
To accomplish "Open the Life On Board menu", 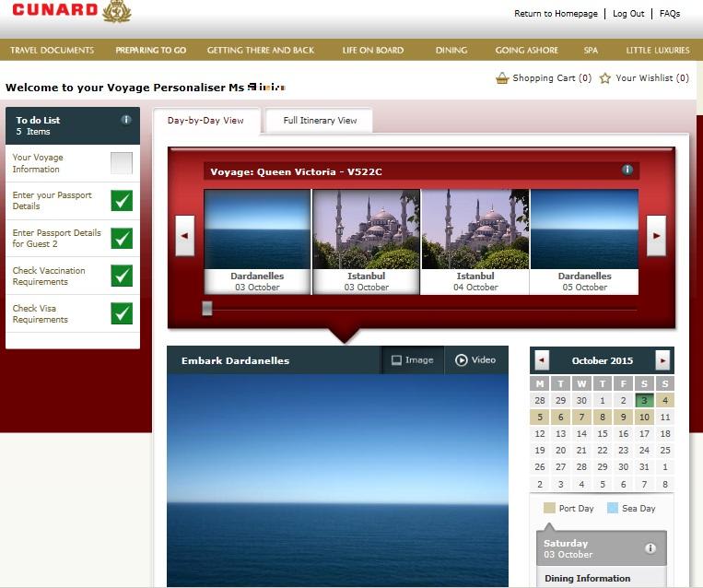I will point(373,51).
